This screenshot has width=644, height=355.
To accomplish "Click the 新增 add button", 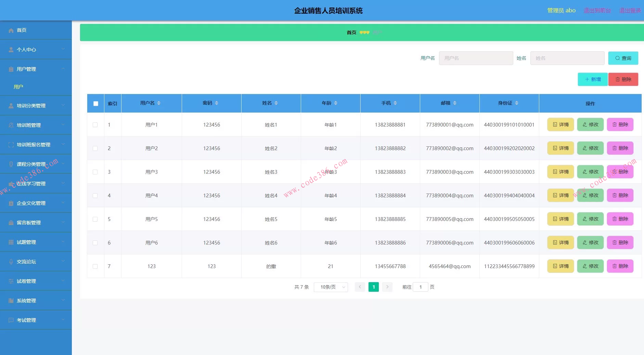I will [x=592, y=79].
